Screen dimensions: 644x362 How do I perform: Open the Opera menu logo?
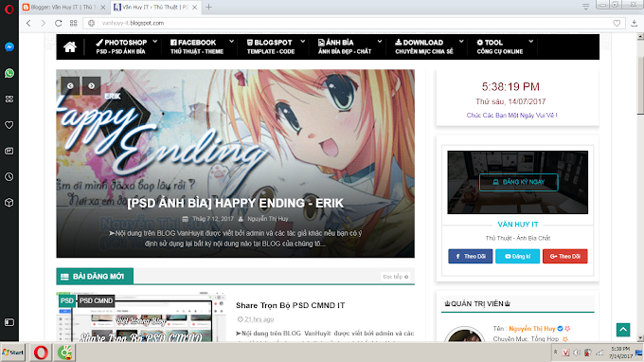(9, 9)
